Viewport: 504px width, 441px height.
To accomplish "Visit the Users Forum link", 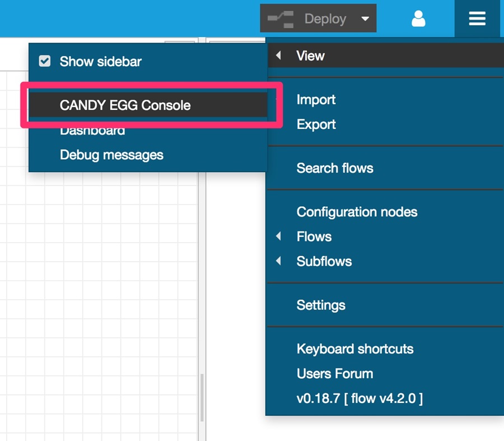I will 386,373.
